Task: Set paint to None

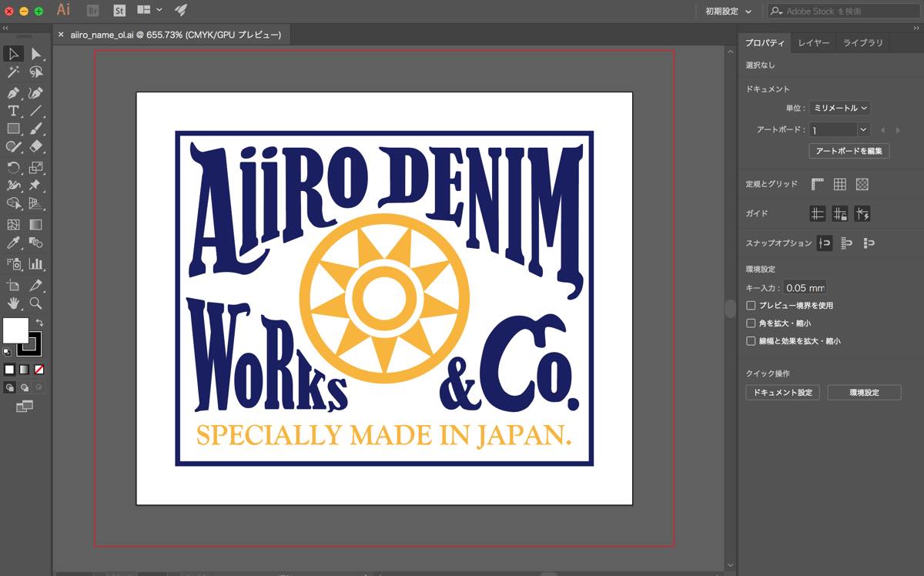Action: click(38, 370)
